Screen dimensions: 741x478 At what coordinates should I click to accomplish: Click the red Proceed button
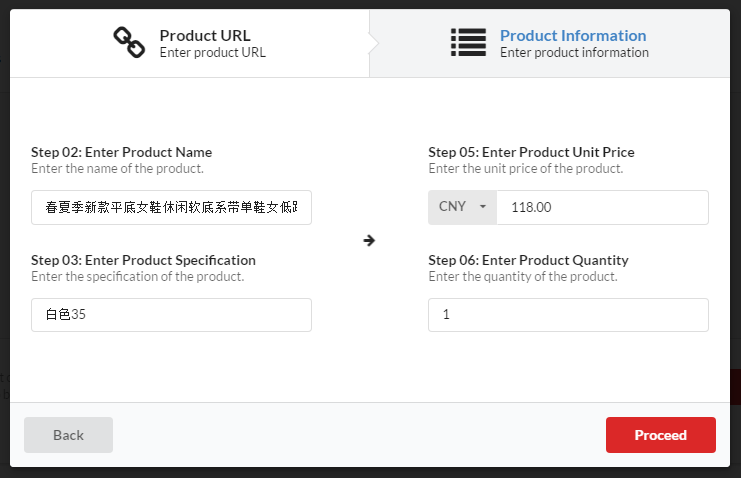pos(661,435)
